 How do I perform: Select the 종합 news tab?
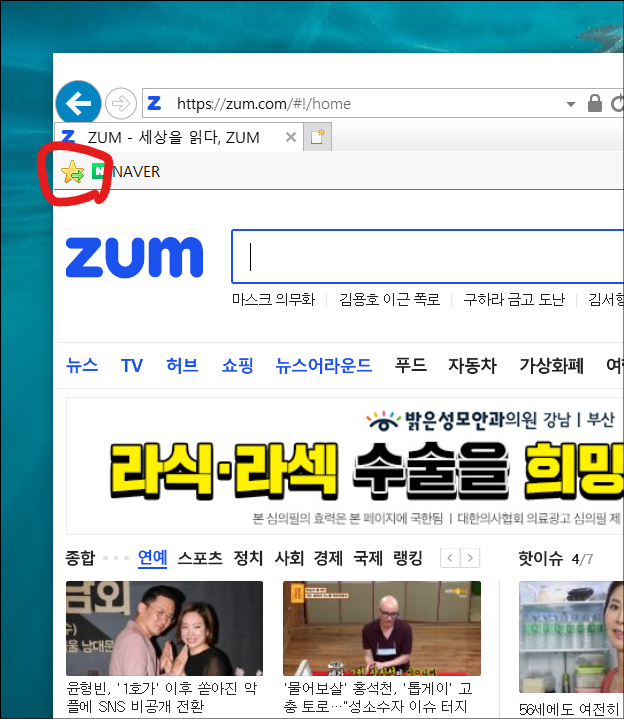click(x=80, y=558)
